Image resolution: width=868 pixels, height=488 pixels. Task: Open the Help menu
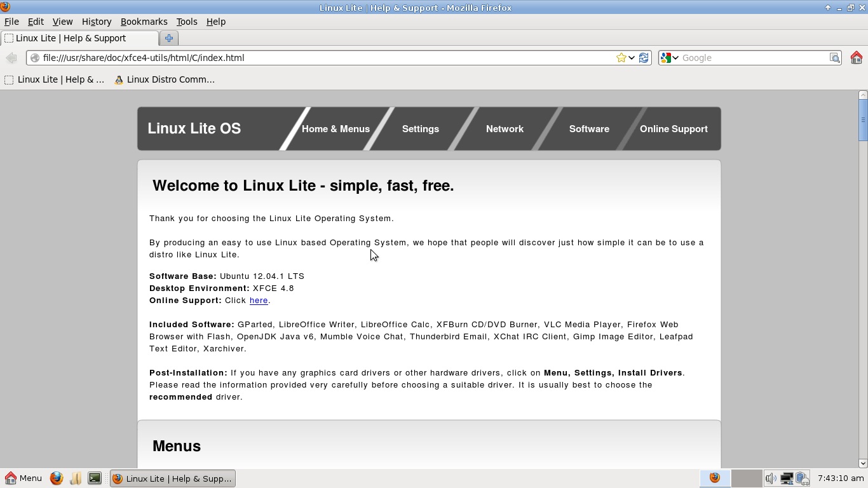(x=216, y=22)
